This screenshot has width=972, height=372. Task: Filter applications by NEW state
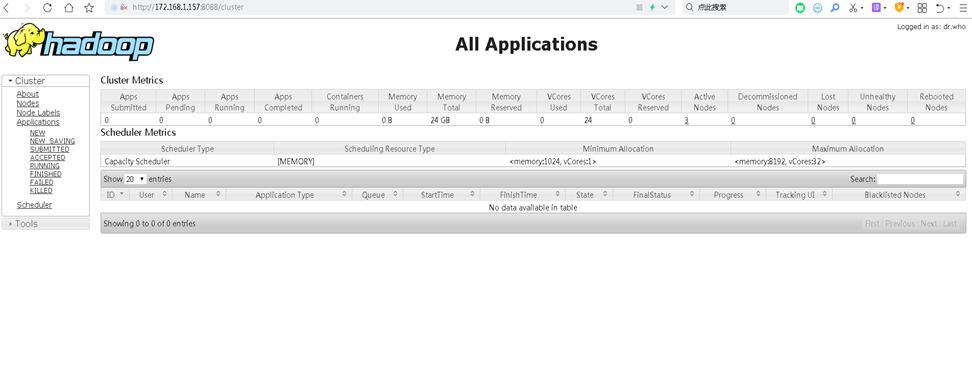tap(37, 133)
